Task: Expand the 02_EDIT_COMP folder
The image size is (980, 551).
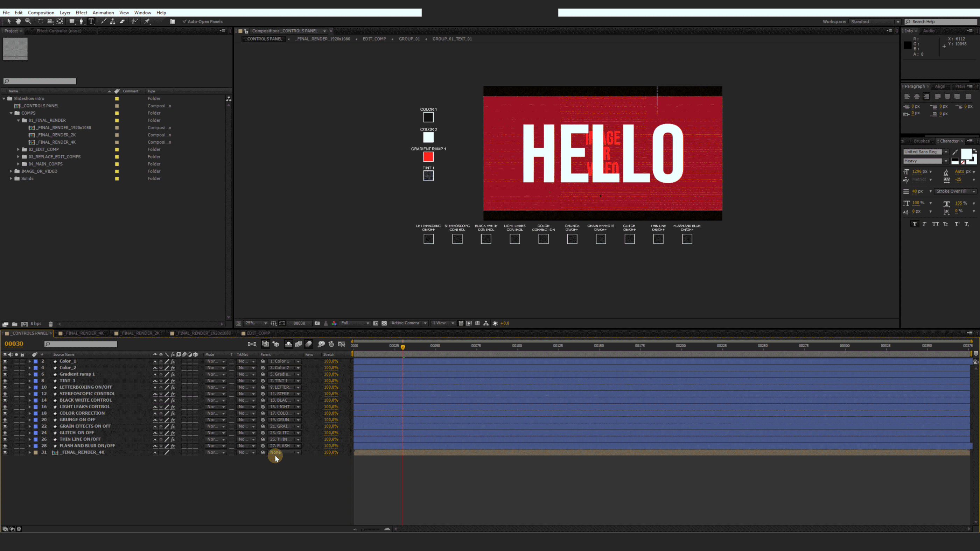Action: coord(18,149)
